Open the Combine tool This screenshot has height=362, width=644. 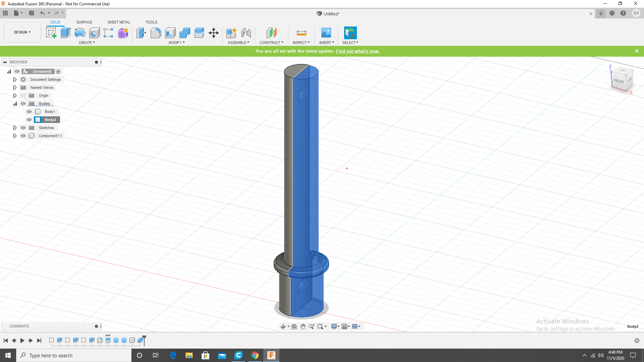coord(184,33)
